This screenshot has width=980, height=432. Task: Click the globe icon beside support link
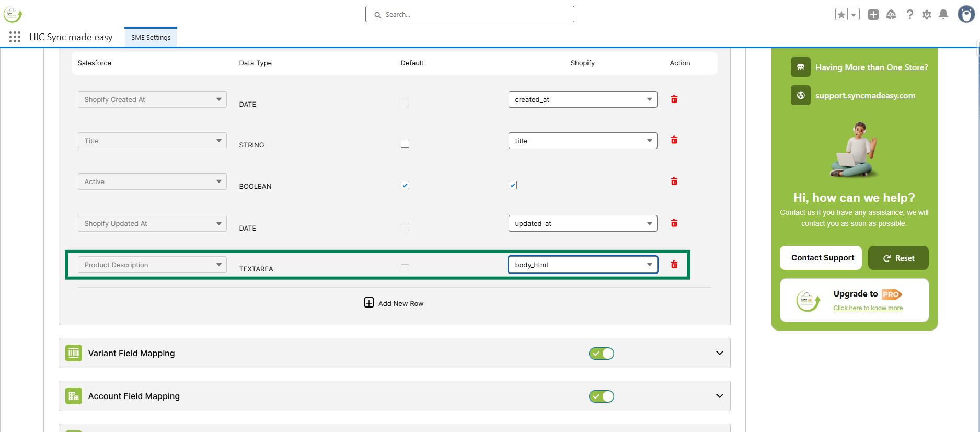801,95
